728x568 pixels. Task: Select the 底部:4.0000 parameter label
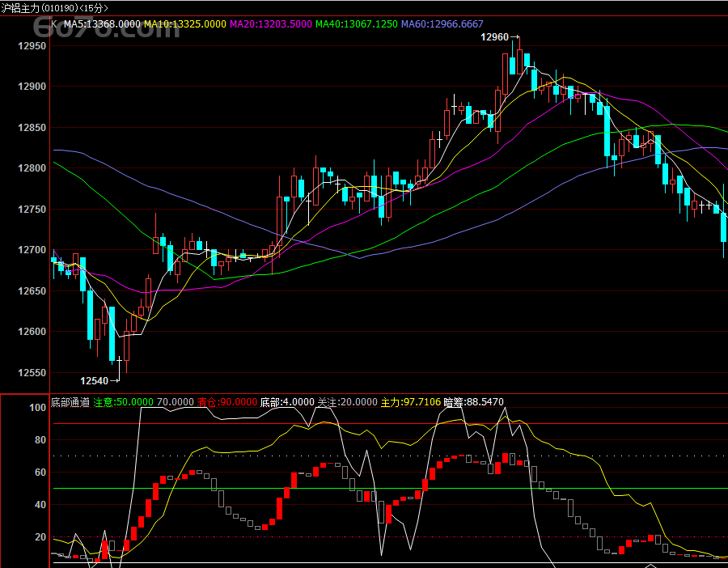[287, 402]
